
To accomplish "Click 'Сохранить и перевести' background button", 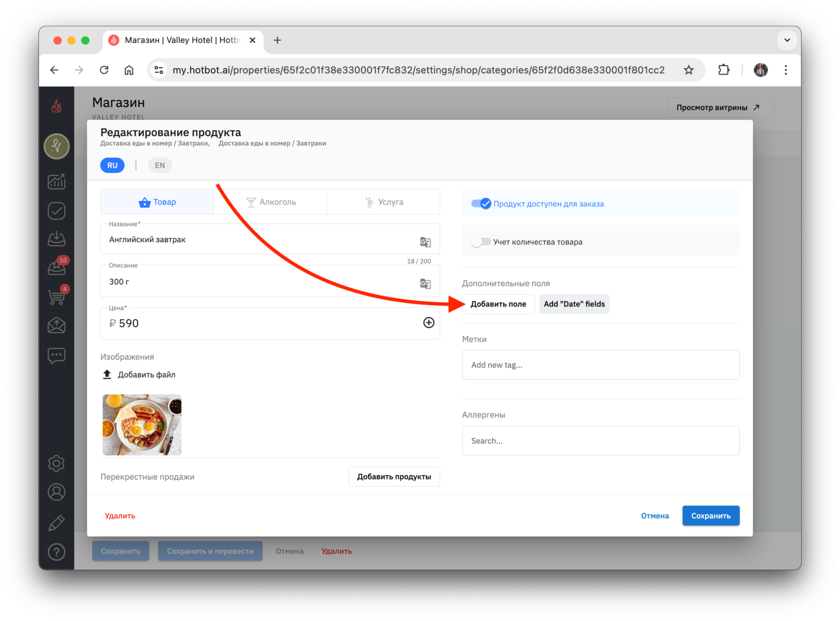I will tap(210, 551).
